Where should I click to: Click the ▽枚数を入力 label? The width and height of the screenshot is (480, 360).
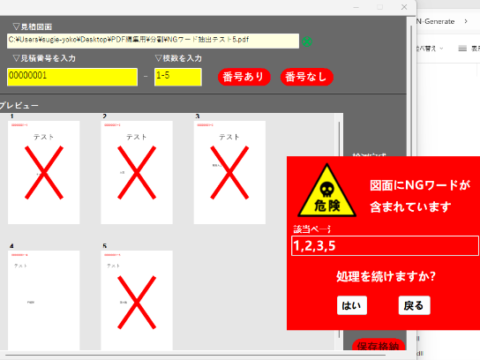[178, 58]
